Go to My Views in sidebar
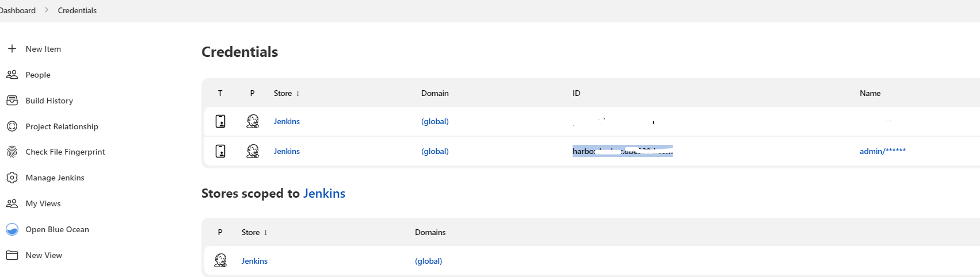This screenshot has height=277, width=980. click(x=43, y=203)
